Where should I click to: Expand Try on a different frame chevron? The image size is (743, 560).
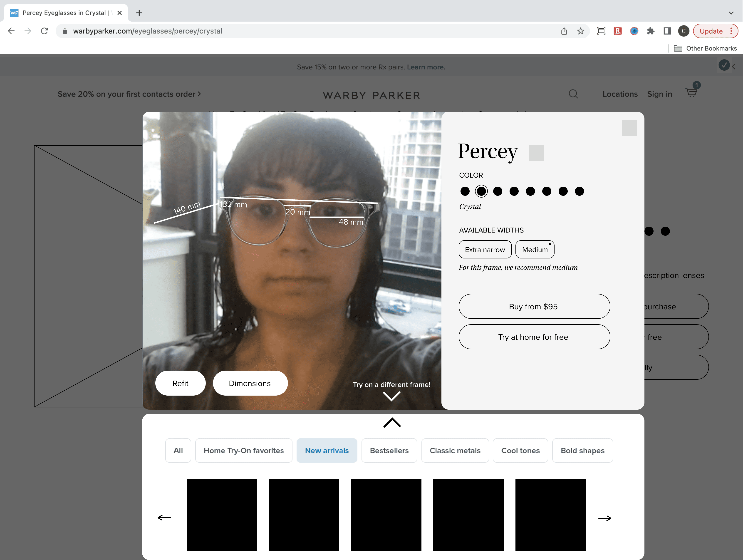(391, 396)
